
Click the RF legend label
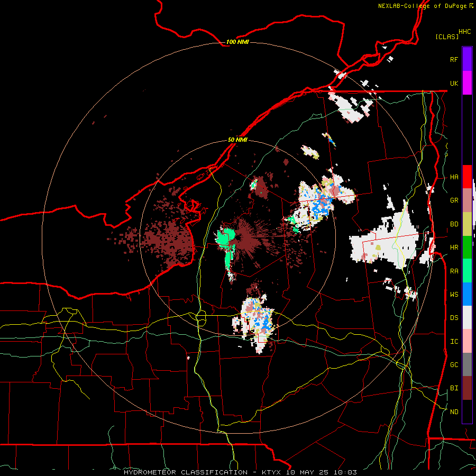point(454,59)
